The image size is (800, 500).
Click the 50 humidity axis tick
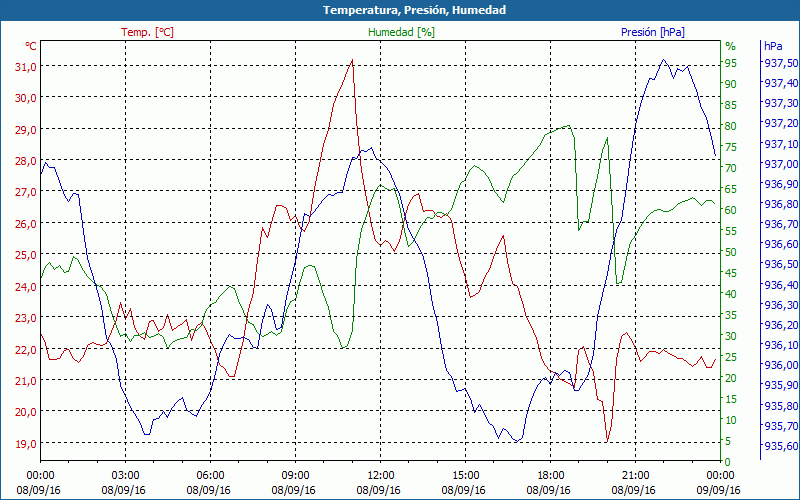[x=731, y=252]
